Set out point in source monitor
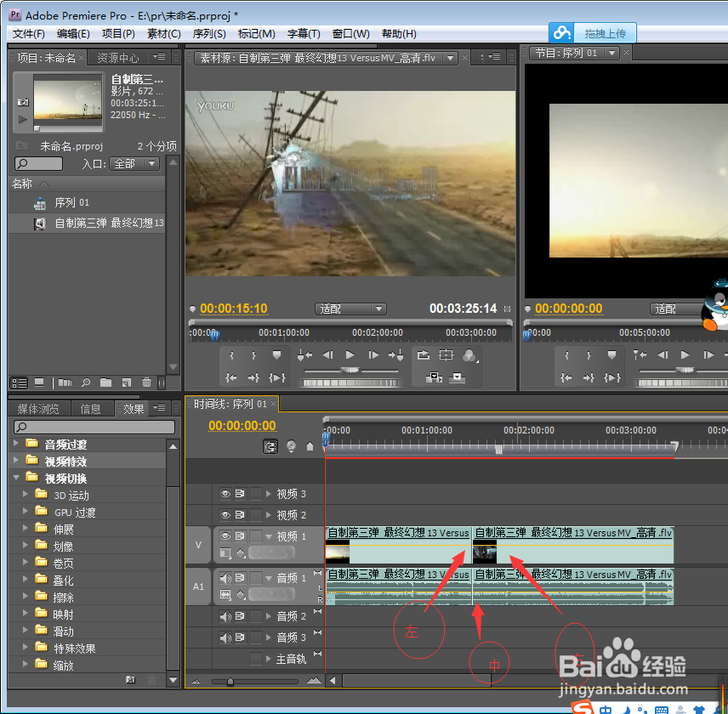 253,355
